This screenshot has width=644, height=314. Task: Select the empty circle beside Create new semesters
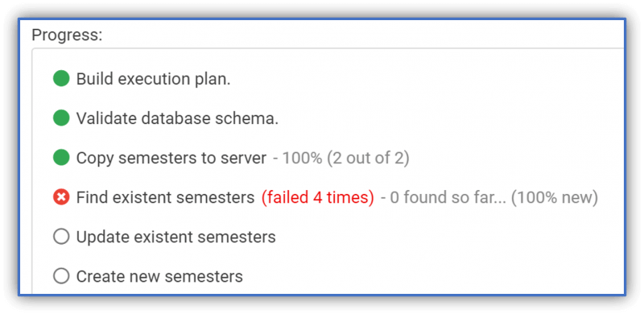(61, 277)
